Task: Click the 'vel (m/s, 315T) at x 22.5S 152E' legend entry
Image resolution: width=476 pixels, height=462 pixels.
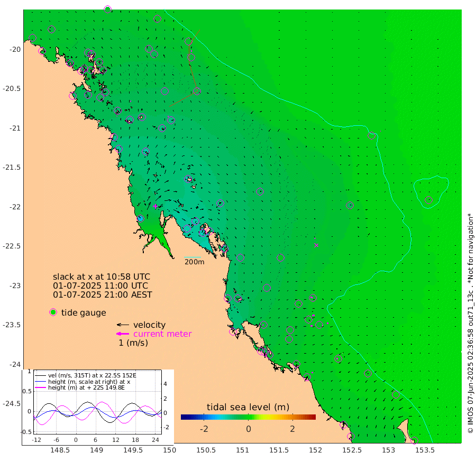Action: click(92, 375)
